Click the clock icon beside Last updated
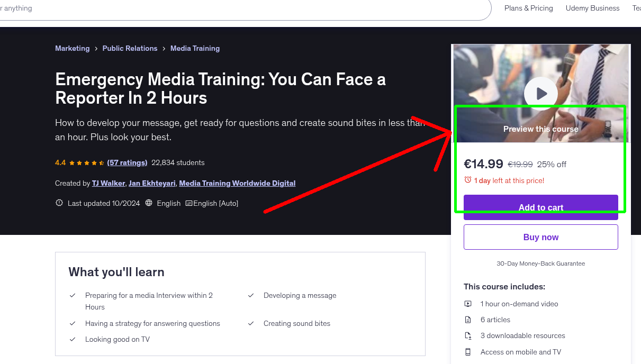 59,202
